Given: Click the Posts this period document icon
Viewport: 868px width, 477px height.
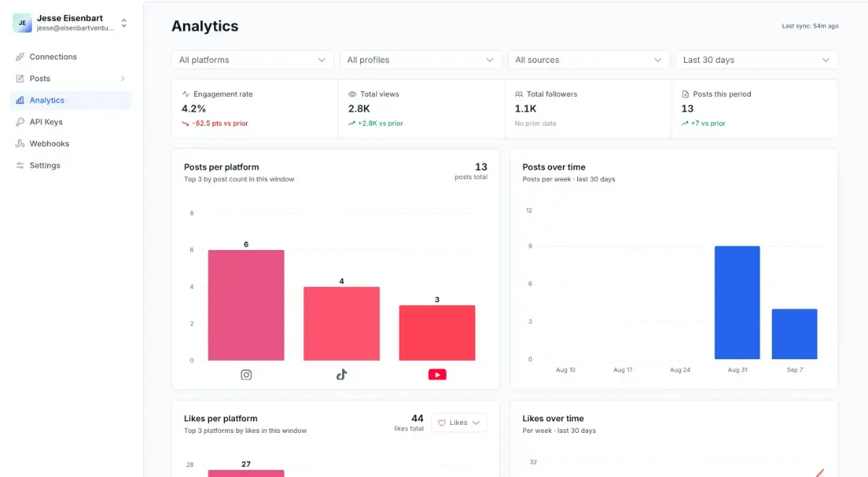Looking at the screenshot, I should click(x=685, y=94).
